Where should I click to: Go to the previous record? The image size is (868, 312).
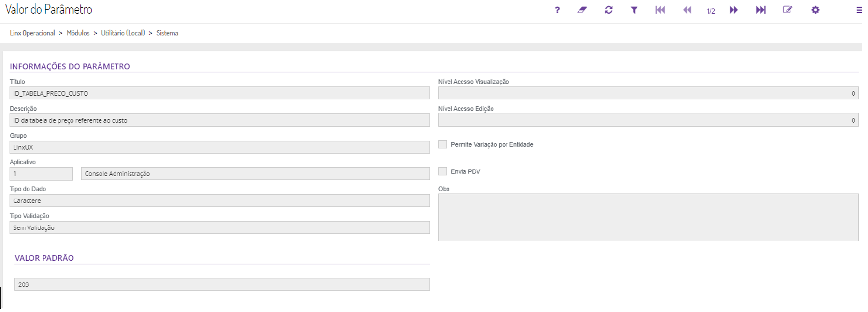tap(687, 10)
